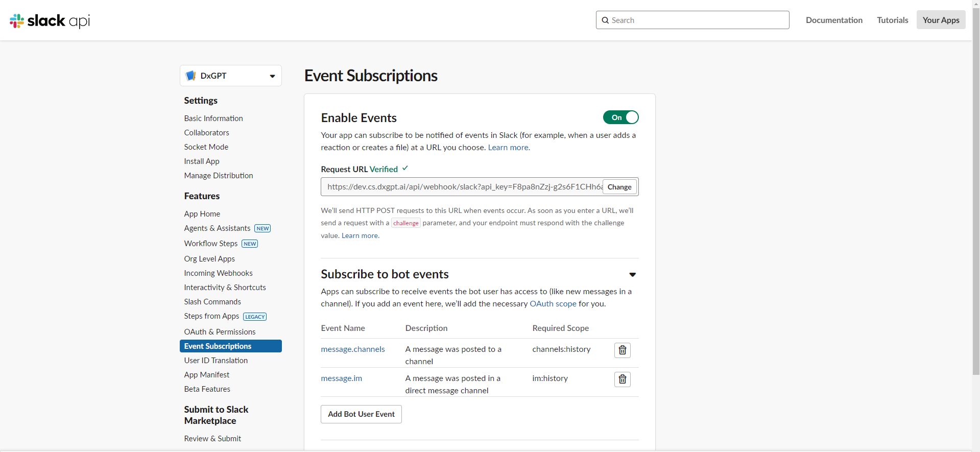Screen dimensions: 980x452
Task: Delete the message.im event with trash icon
Action: pos(623,379)
